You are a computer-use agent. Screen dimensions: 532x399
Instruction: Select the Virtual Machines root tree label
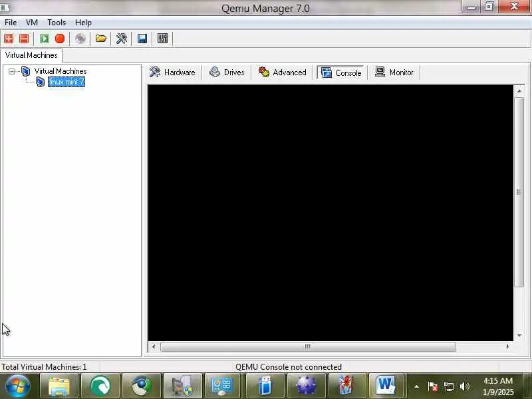[x=61, y=71]
